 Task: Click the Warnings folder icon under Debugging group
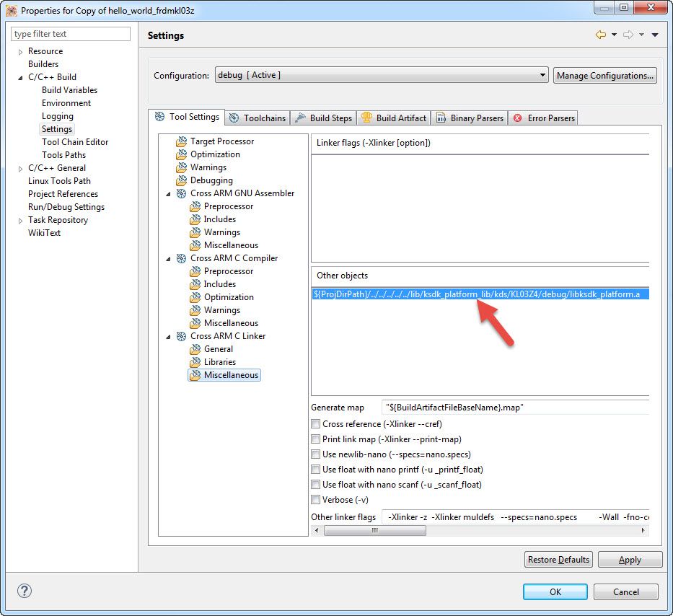click(x=182, y=167)
